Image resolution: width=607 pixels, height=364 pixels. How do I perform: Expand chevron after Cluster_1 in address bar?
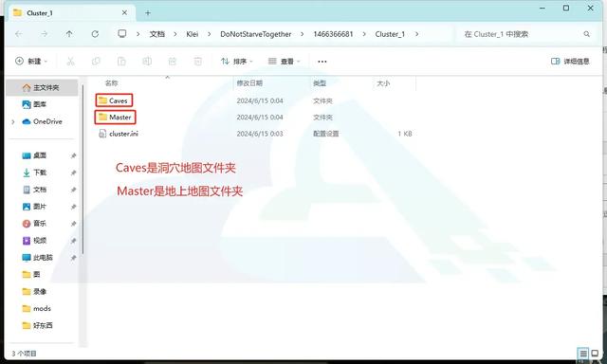pyautogui.click(x=416, y=34)
